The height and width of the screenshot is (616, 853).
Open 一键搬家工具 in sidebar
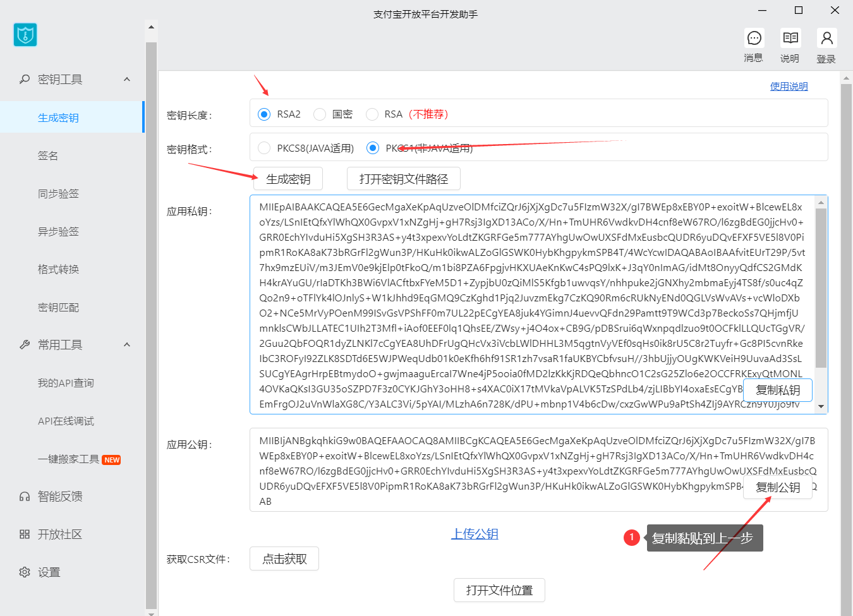click(x=68, y=459)
